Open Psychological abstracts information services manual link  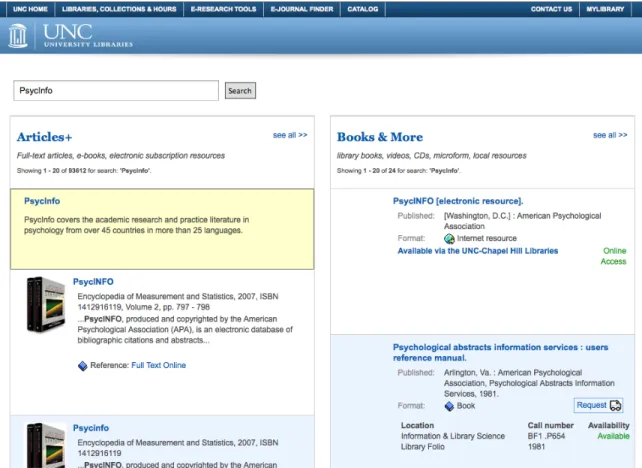tap(500, 353)
